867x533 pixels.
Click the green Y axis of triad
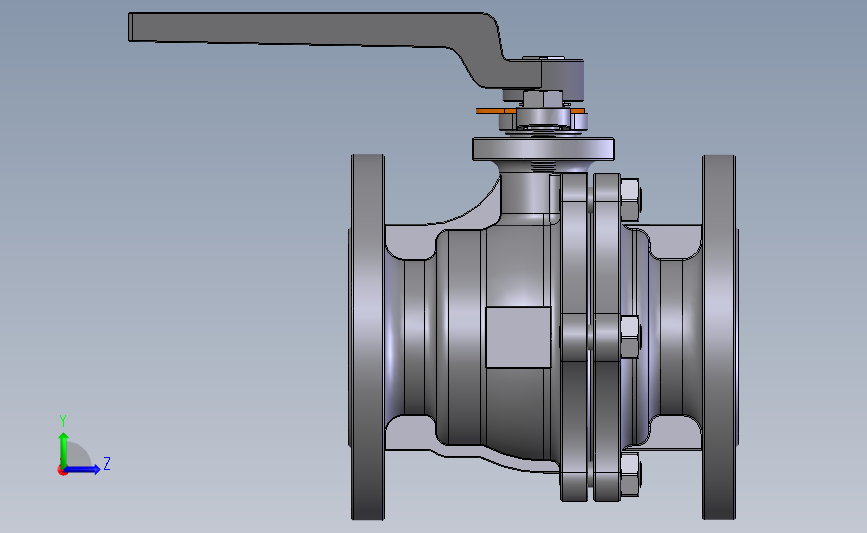coord(64,450)
